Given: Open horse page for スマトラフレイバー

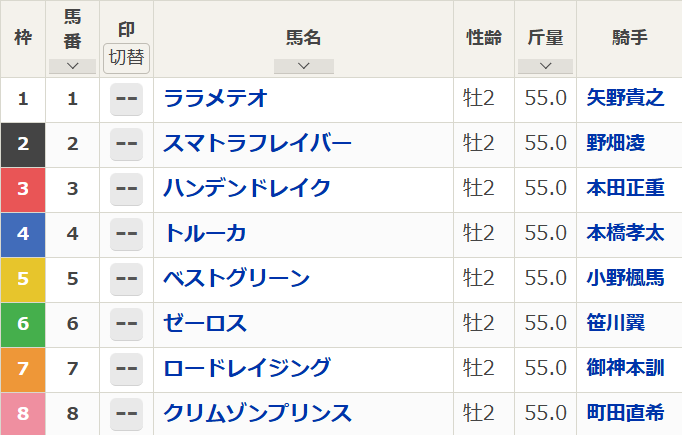Looking at the screenshot, I should (x=258, y=144).
